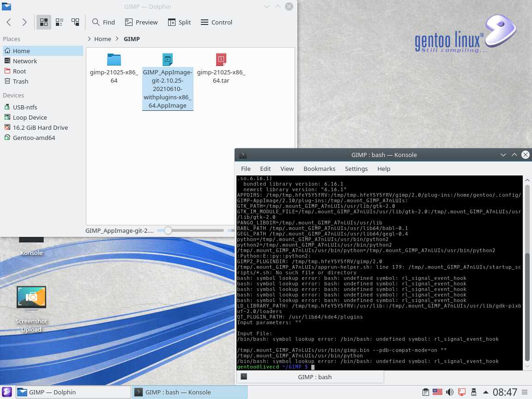The width and height of the screenshot is (532, 399).
Task: Open Konsole Edit menu
Action: [x=266, y=169]
